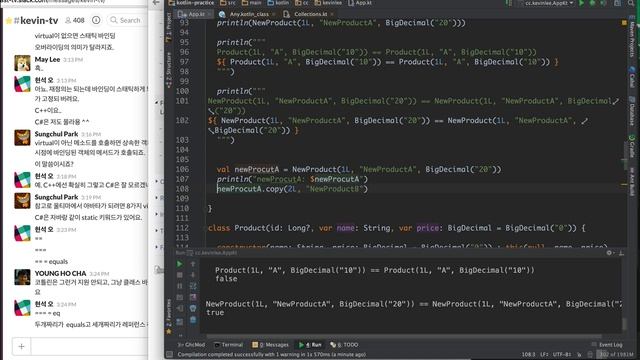Rerun the app with the green Run arrow in the Run panel
The width and height of the screenshot is (640, 360).
click(180, 264)
